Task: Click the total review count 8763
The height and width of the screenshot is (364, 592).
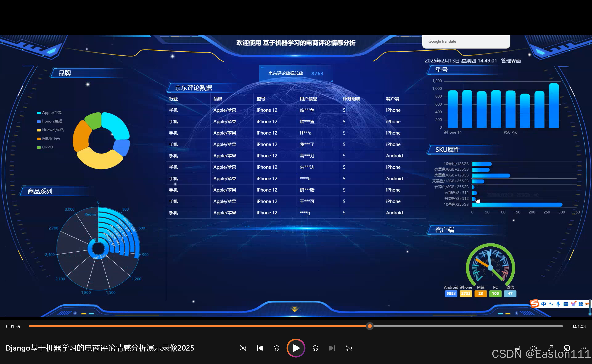Action: pyautogui.click(x=317, y=73)
